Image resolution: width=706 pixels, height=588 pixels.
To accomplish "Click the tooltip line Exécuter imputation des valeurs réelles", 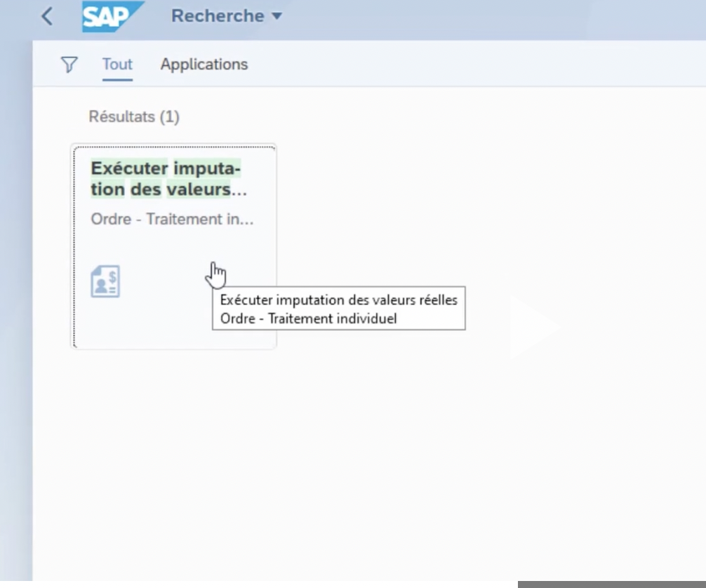I will pyautogui.click(x=338, y=300).
